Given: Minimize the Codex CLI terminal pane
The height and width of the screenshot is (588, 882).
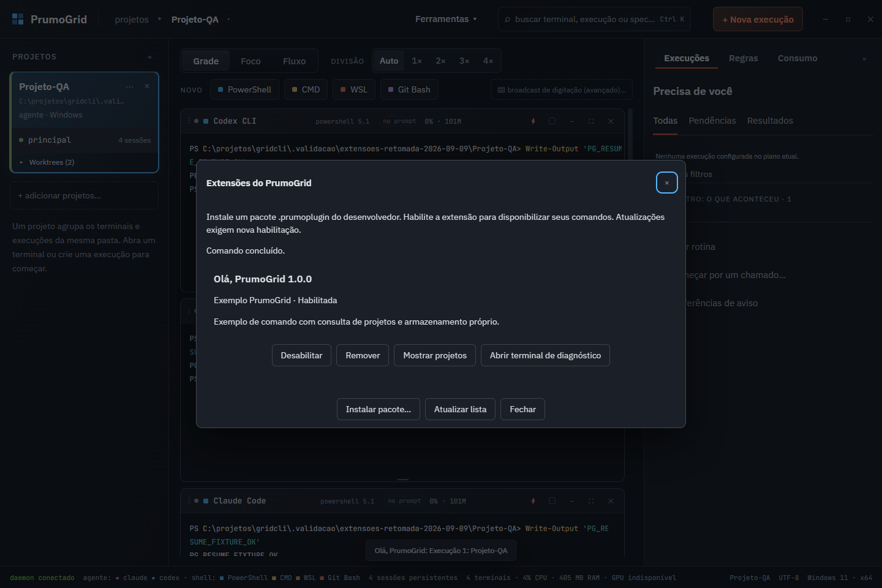Looking at the screenshot, I should click(571, 121).
